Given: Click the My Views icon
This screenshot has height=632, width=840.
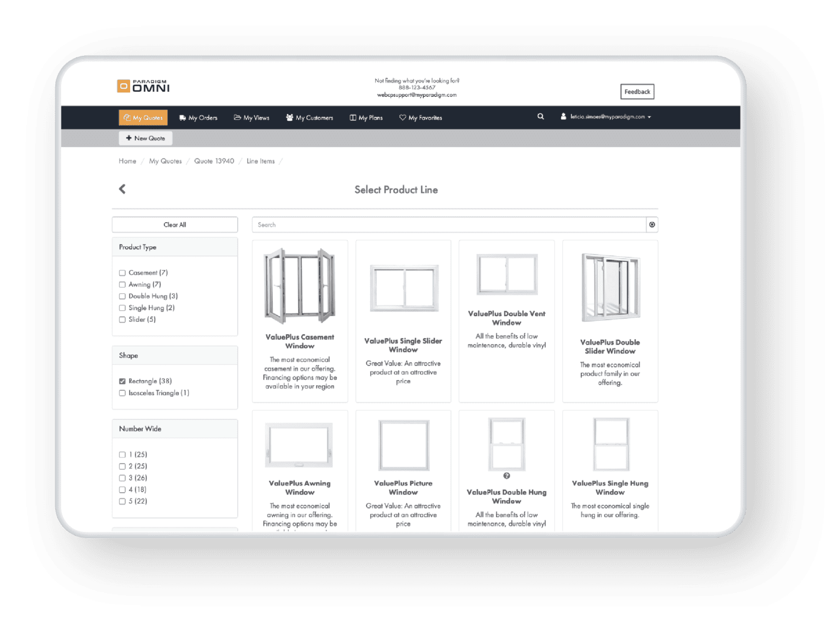Looking at the screenshot, I should (237, 117).
